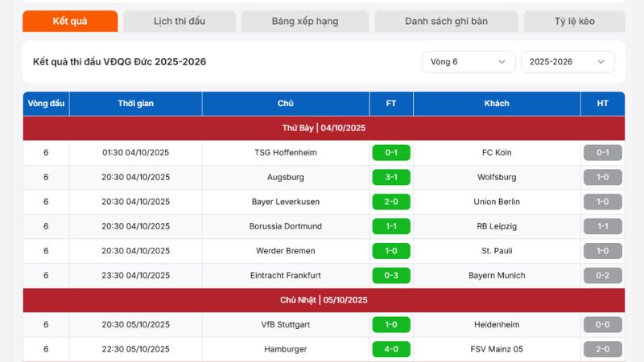
Task: Expand the 2025-2026 season dropdown
Action: [568, 62]
